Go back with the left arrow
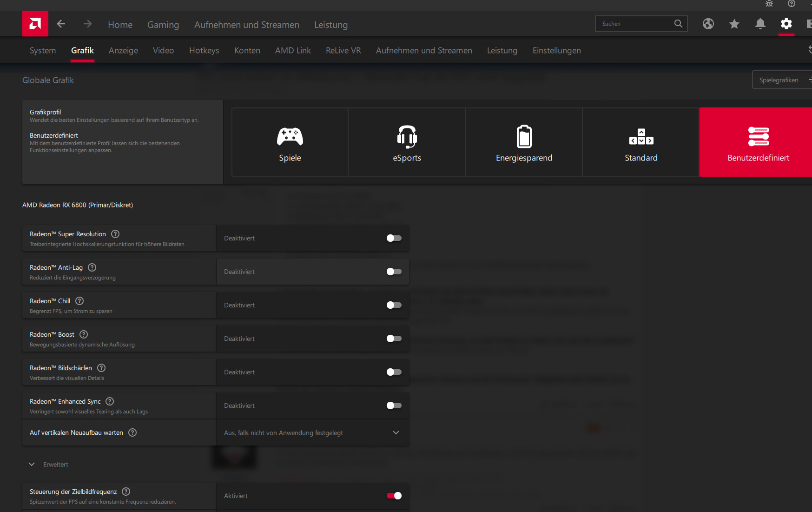 (61, 24)
